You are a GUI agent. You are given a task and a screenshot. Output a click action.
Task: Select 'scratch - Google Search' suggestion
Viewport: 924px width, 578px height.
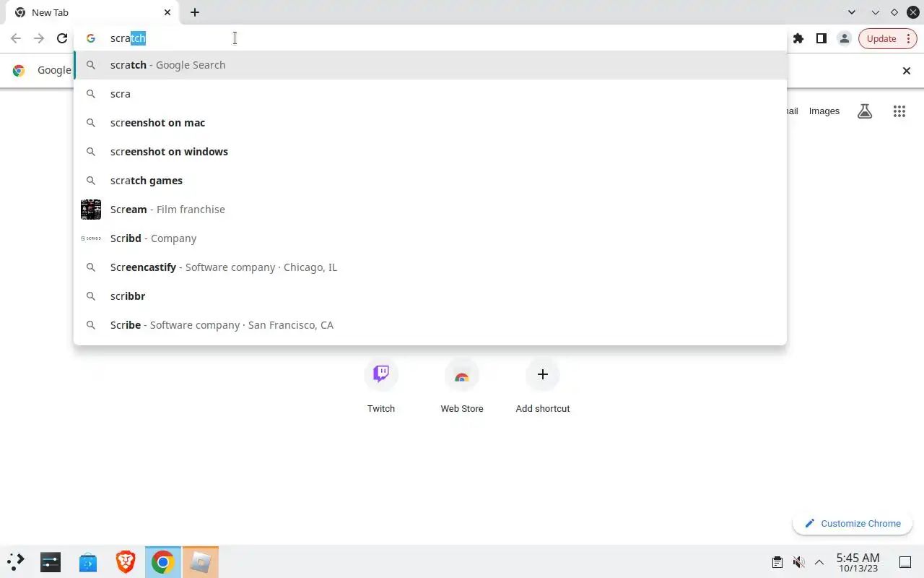point(430,65)
